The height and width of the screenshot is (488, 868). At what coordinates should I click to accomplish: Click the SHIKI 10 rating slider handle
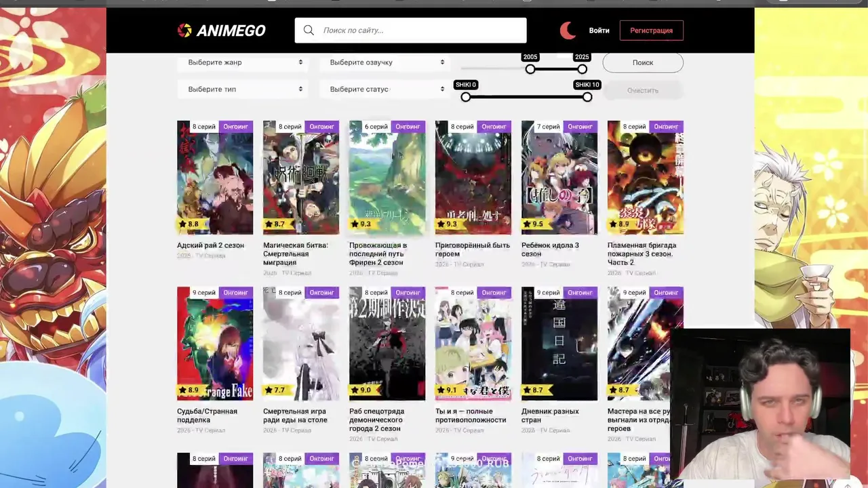click(587, 97)
